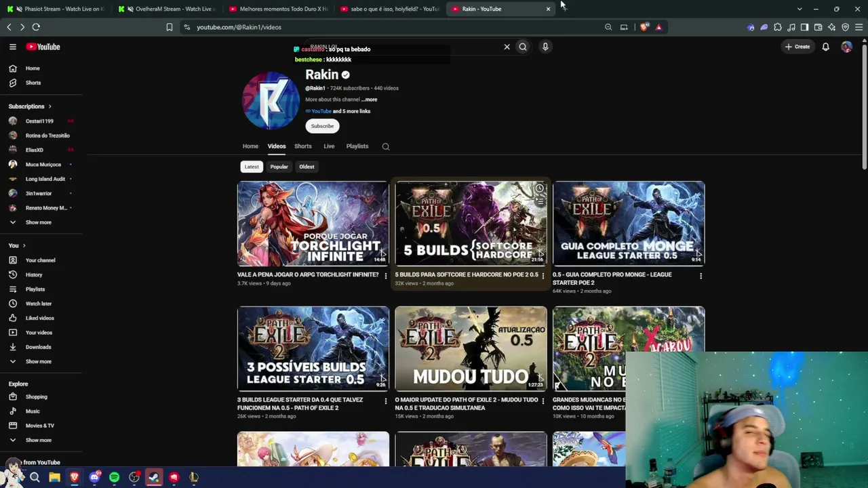Open the channel Live tab
The image size is (868, 488).
[x=329, y=146]
